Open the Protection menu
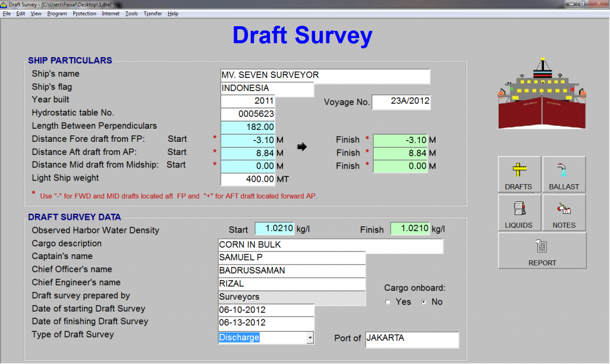Image resolution: width=610 pixels, height=364 pixels. point(85,14)
